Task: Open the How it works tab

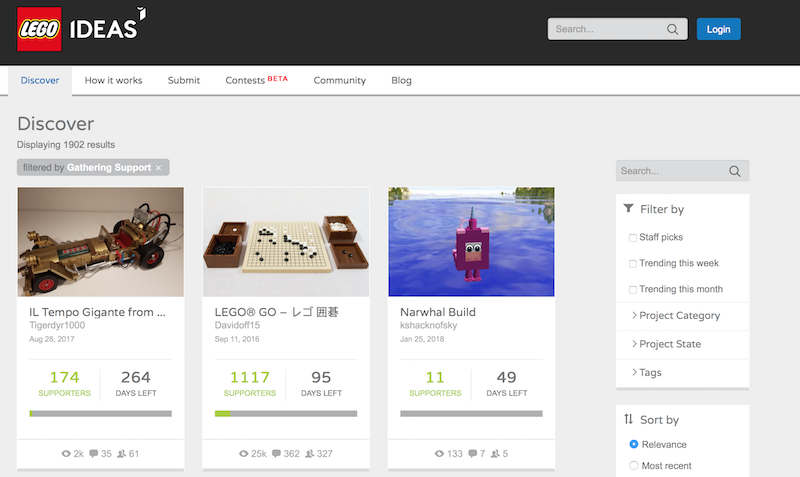Action: tap(113, 81)
